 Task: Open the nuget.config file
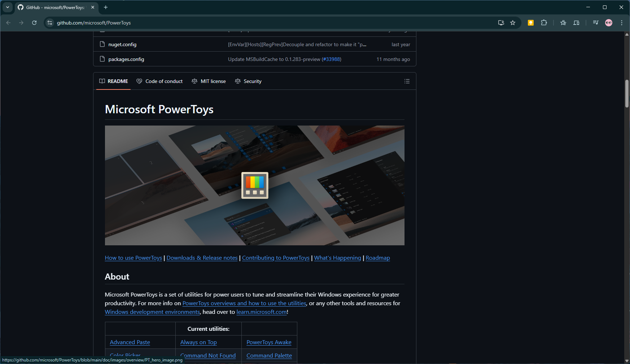(122, 44)
